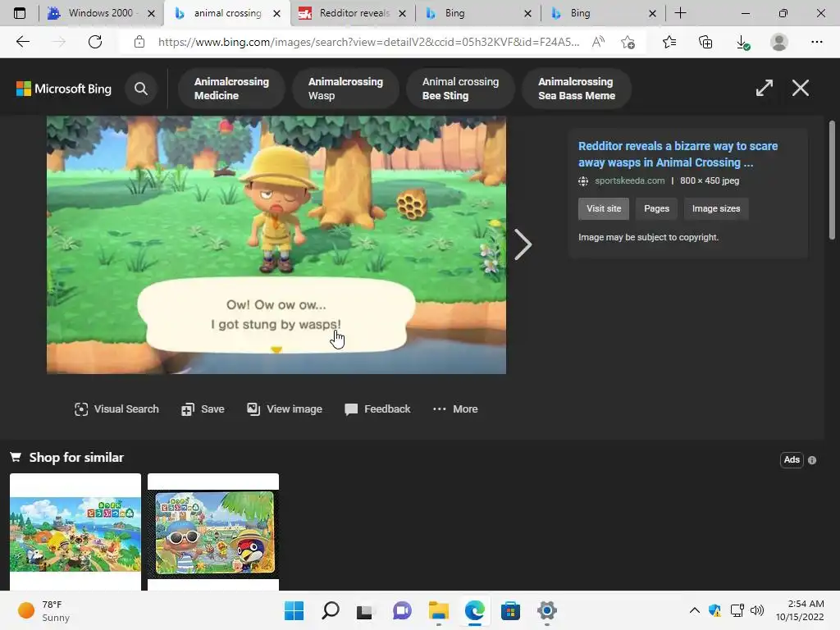840x630 pixels.
Task: Click the Pages button
Action: [656, 208]
